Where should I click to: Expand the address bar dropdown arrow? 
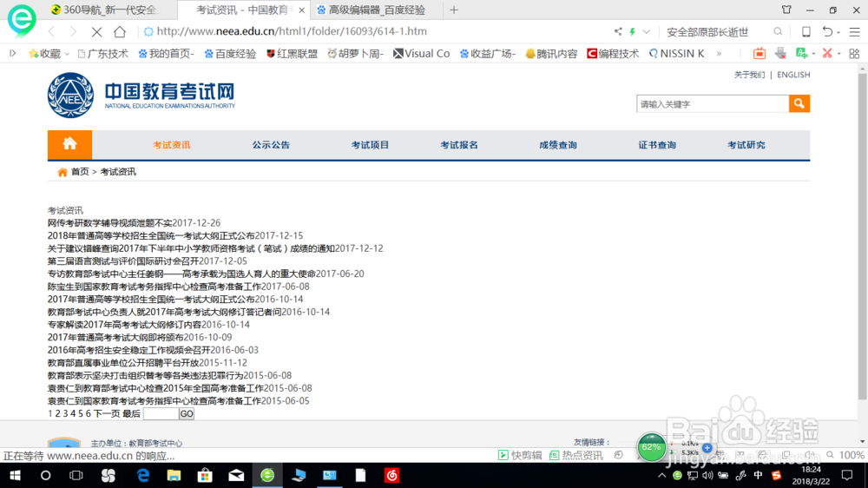coord(646,31)
